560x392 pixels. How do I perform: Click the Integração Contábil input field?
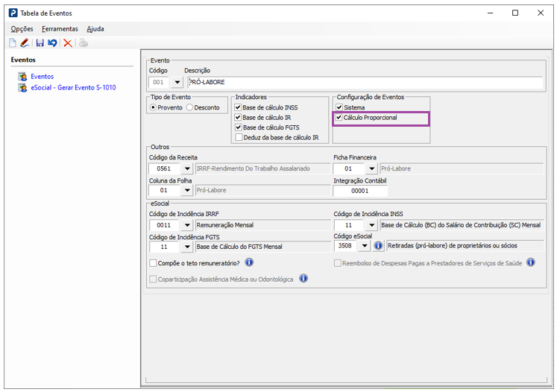click(360, 191)
